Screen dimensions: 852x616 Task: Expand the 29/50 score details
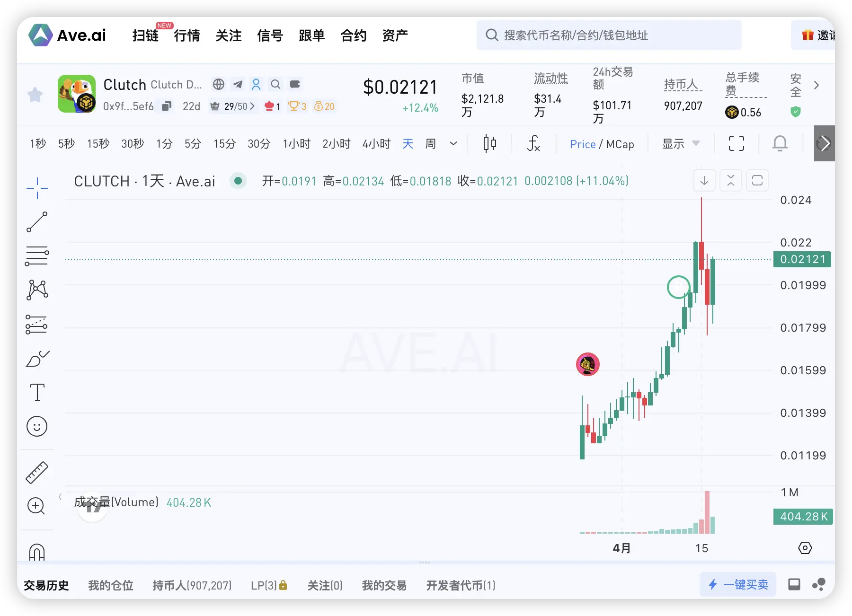pyautogui.click(x=232, y=106)
